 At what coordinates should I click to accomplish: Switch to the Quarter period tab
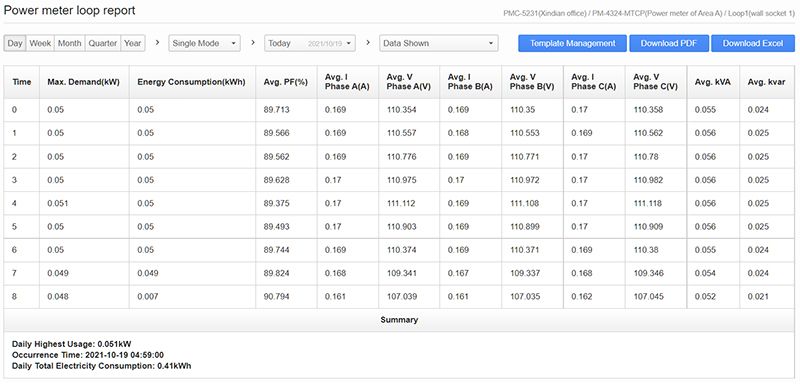pos(103,43)
